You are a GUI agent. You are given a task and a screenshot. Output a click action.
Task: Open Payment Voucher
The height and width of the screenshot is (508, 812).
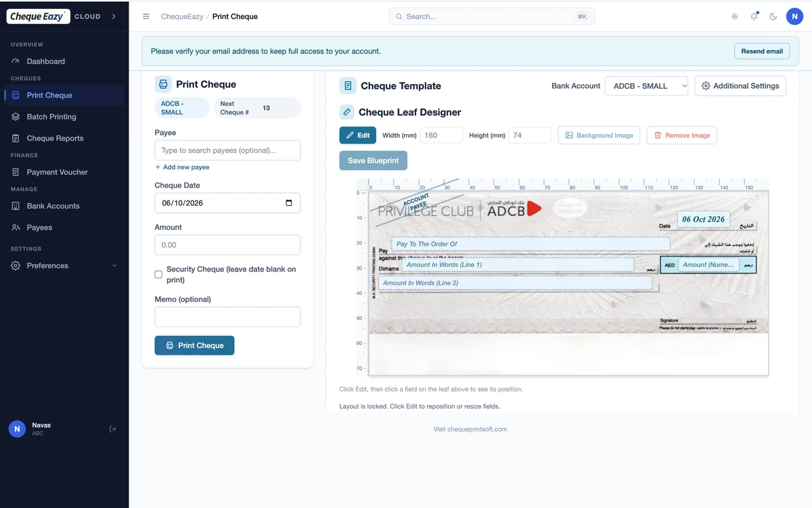[64, 172]
